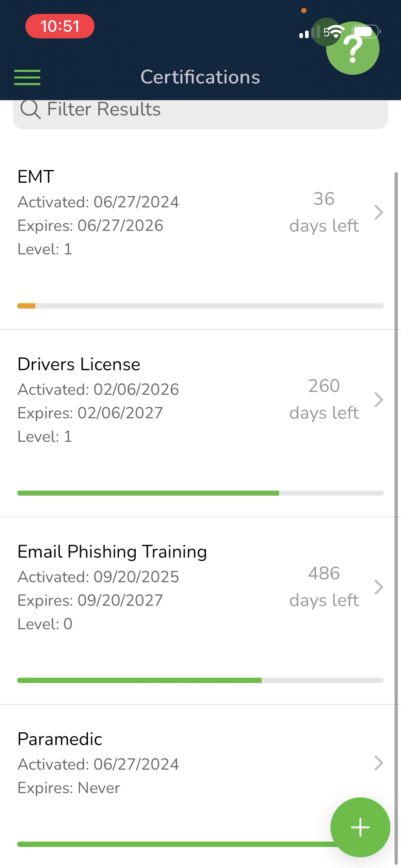
Task: Click the Drivers License green progress bar
Action: (200, 493)
